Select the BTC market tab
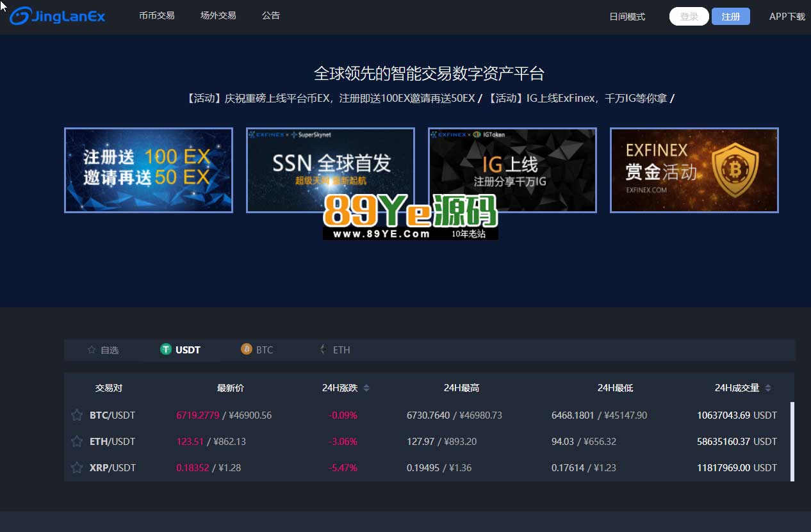This screenshot has height=532, width=811. pos(257,350)
